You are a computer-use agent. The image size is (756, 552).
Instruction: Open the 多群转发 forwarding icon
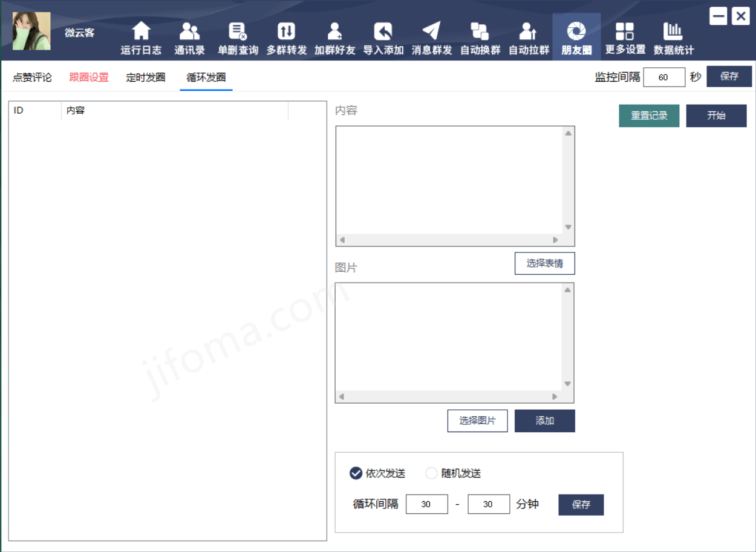[286, 31]
